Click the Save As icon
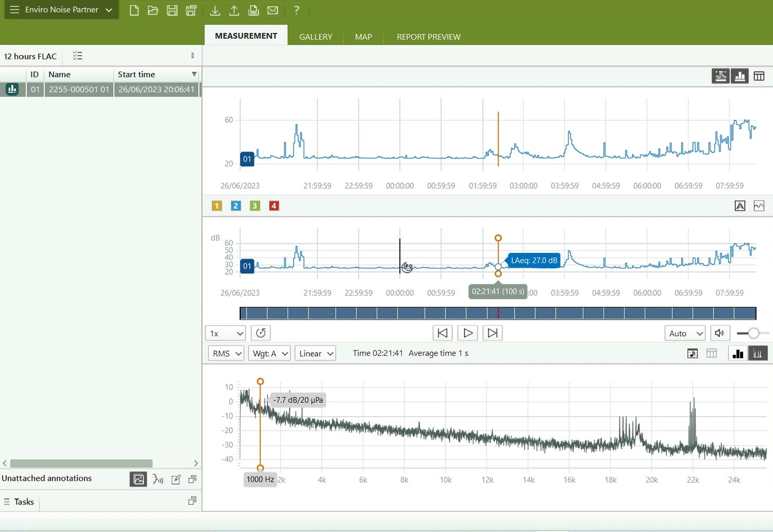This screenshot has width=773, height=532. click(x=192, y=10)
